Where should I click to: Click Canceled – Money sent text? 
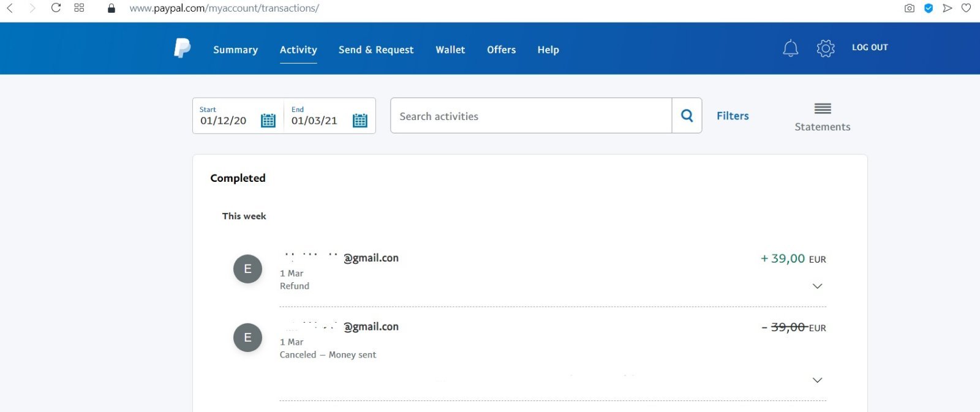[328, 354]
